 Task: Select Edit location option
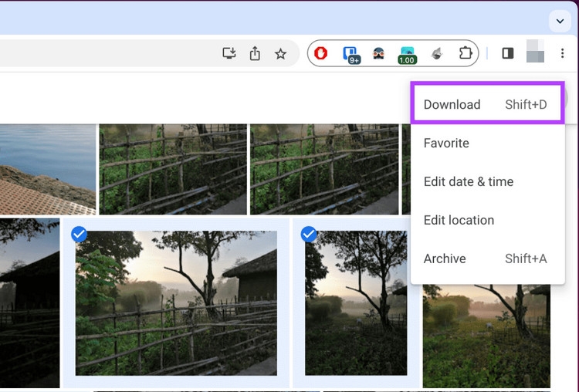click(487, 221)
